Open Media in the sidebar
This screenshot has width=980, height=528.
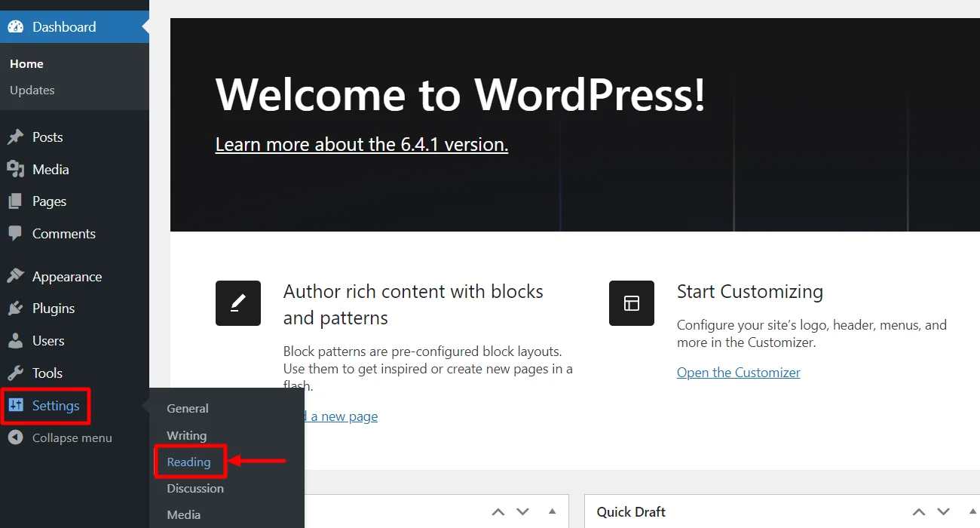(51, 170)
